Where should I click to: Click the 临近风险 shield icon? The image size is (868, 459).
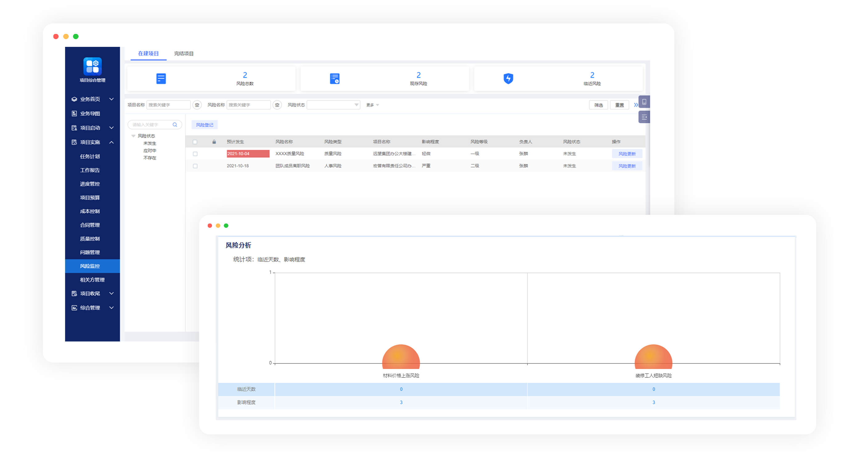point(508,79)
